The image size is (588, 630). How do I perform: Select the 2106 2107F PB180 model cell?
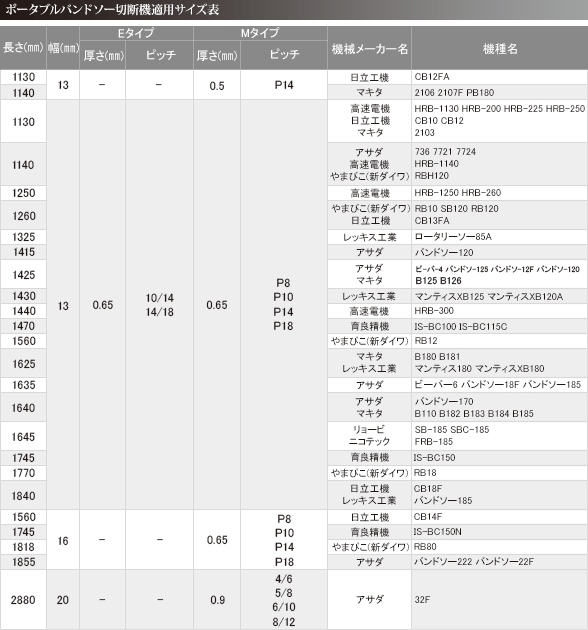(500, 92)
